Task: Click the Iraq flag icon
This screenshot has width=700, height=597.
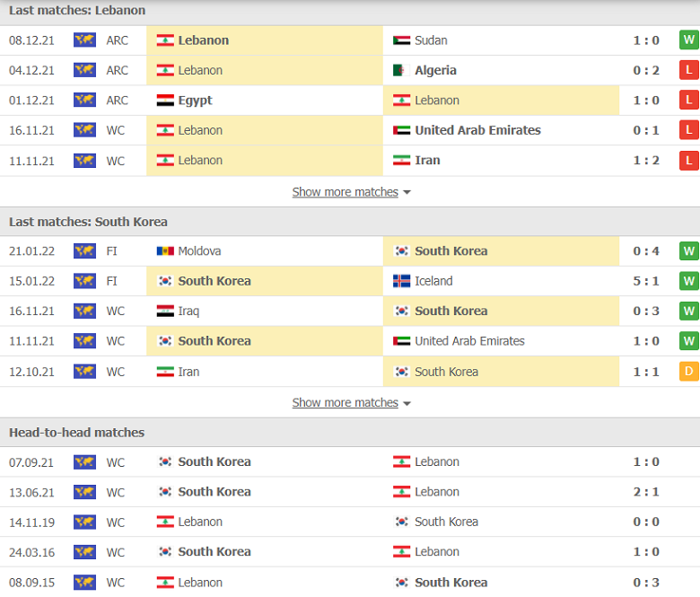Action: click(165, 312)
